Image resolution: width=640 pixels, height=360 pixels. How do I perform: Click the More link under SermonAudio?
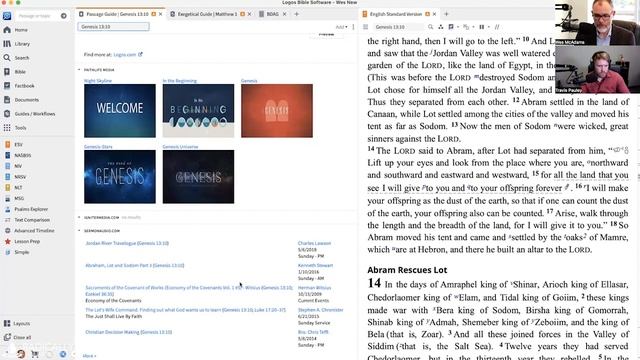(89, 356)
